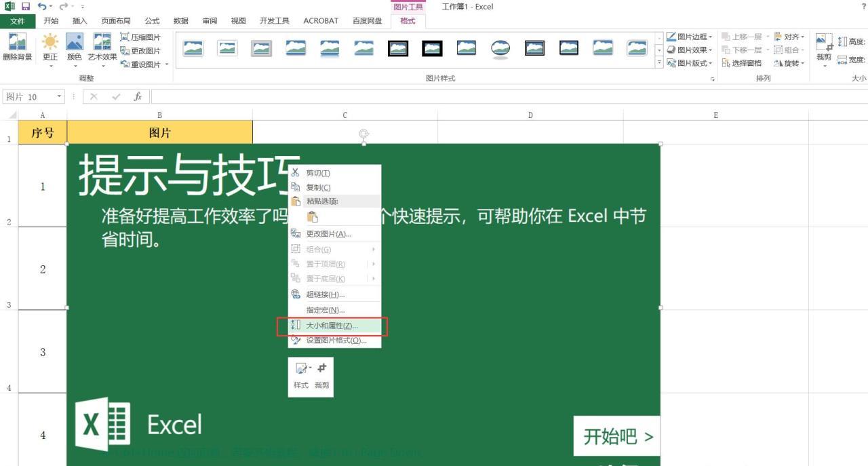
Task: Apply the oval picture style thumbnail
Action: 500,48
